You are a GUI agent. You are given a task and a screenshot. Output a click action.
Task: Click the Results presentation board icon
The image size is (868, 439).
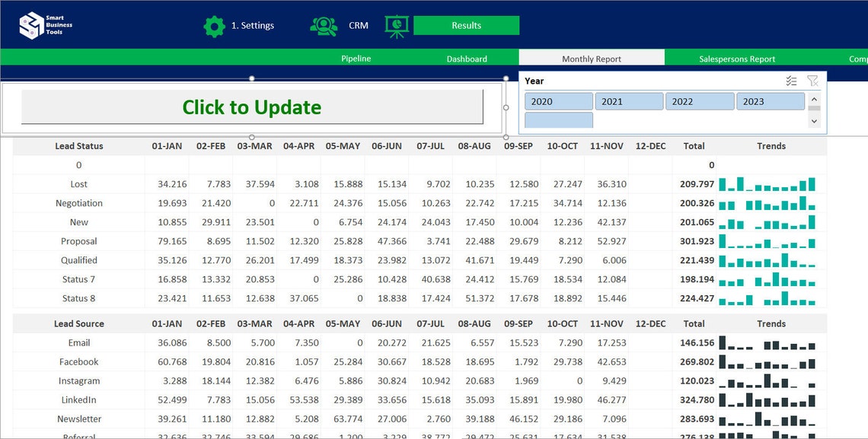tap(397, 26)
